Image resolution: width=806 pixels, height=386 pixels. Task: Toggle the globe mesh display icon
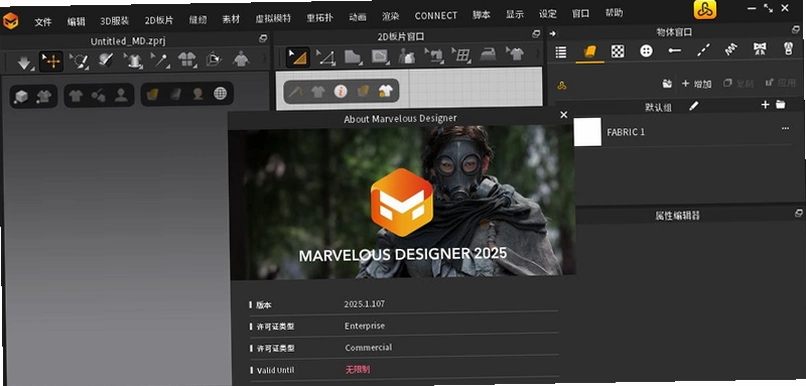click(x=220, y=94)
